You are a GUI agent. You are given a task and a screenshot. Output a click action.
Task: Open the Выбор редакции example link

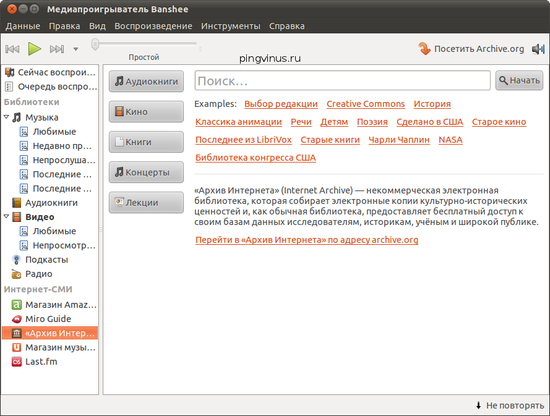pyautogui.click(x=281, y=104)
